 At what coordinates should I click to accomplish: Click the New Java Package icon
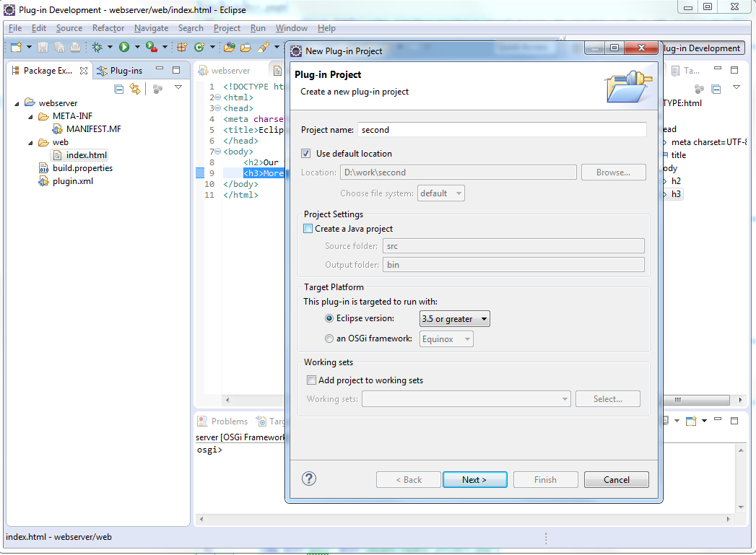(182, 47)
